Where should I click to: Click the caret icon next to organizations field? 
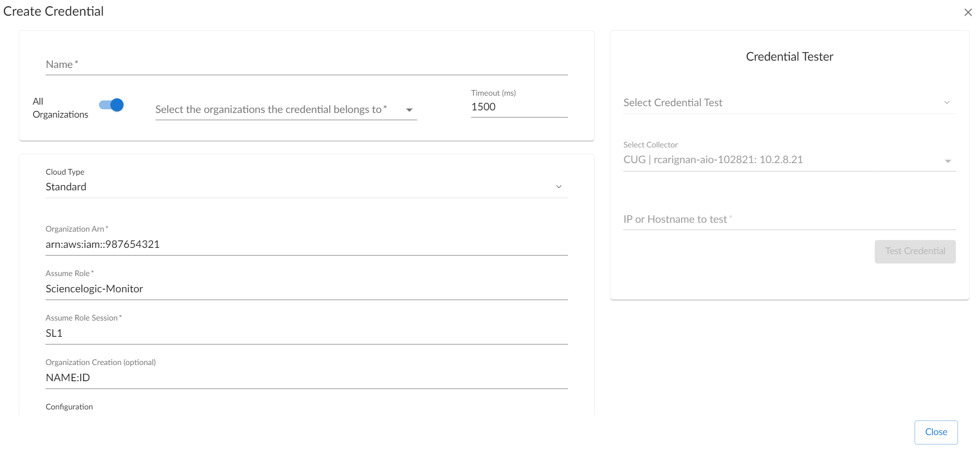[409, 110]
